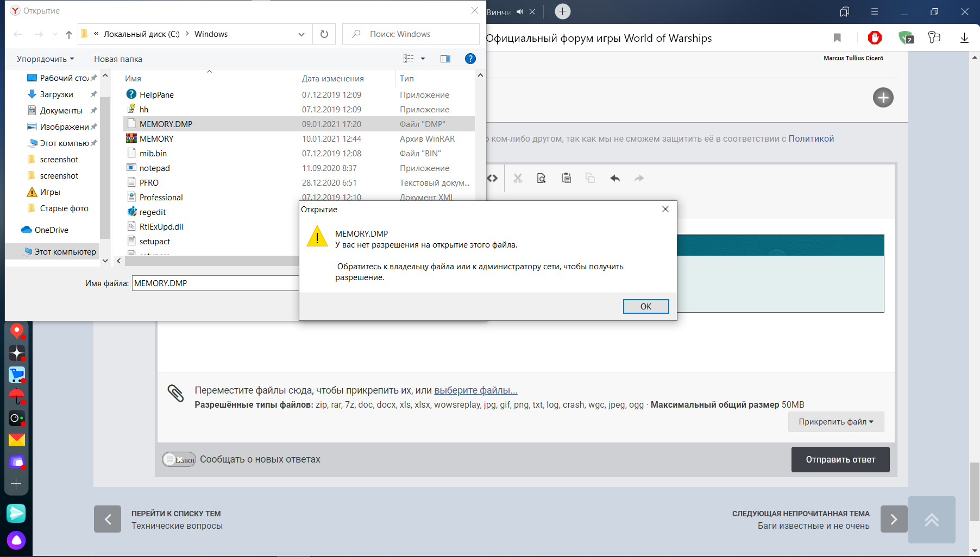Click the paste clipboard icon in editor
This screenshot has width=980, height=557.
click(566, 178)
